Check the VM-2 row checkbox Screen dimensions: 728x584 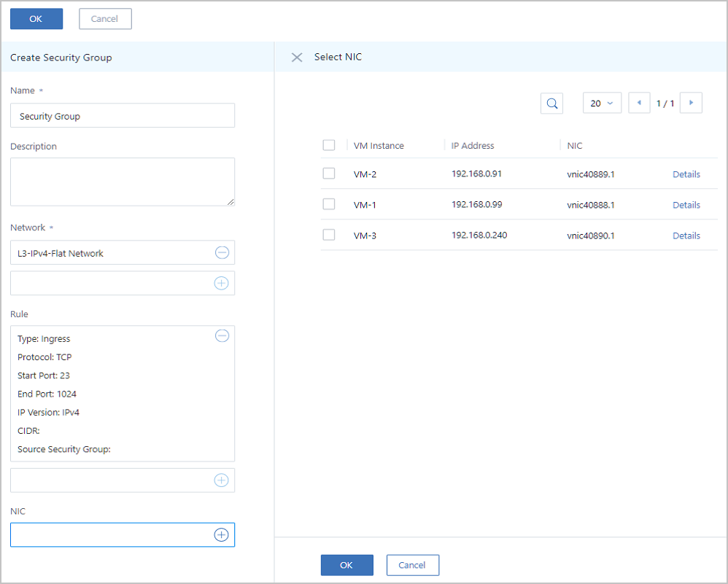pyautogui.click(x=329, y=174)
